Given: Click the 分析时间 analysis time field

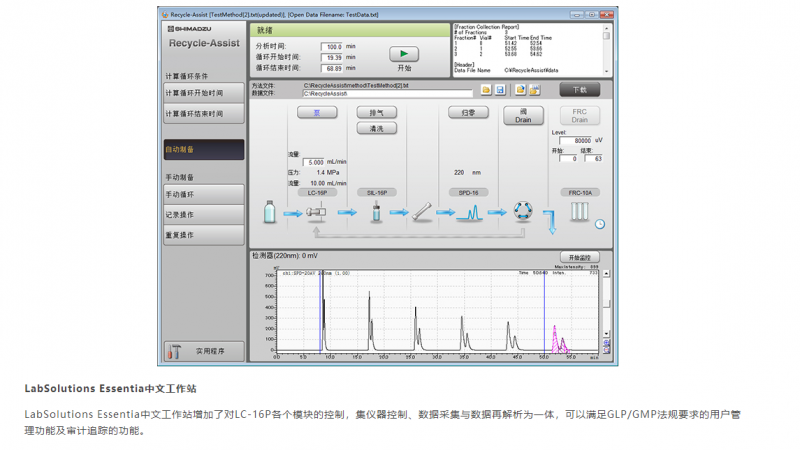Looking at the screenshot, I should [332, 46].
